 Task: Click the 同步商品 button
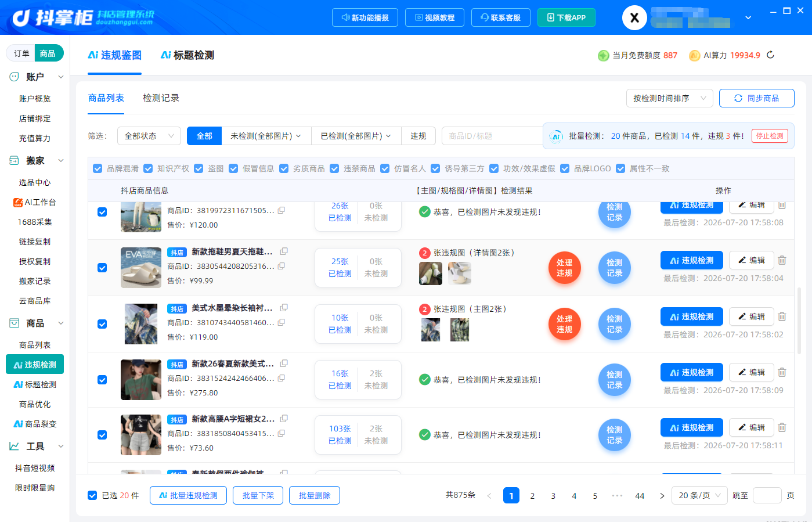click(x=757, y=98)
